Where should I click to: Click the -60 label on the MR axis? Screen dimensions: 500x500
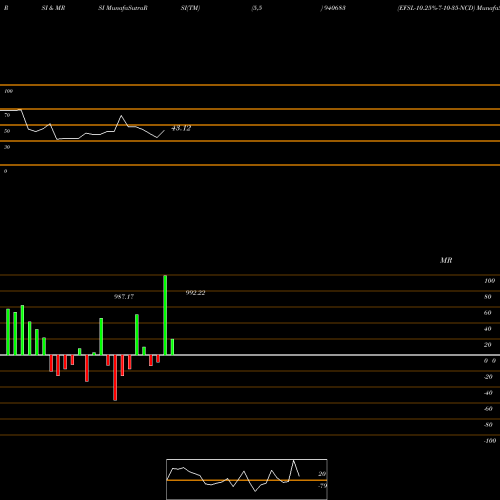[x=488, y=409]
